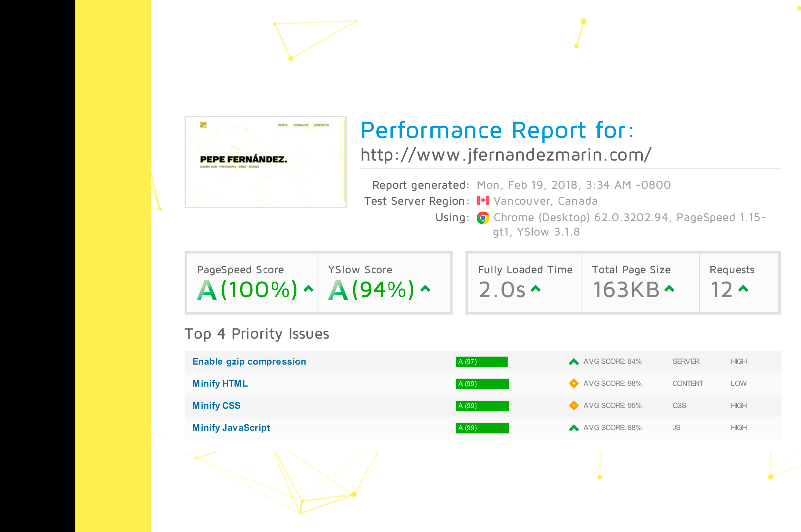Click A (99) score bar for Minify JavaScript
Image resolution: width=801 pixels, height=532 pixels.
click(x=482, y=428)
